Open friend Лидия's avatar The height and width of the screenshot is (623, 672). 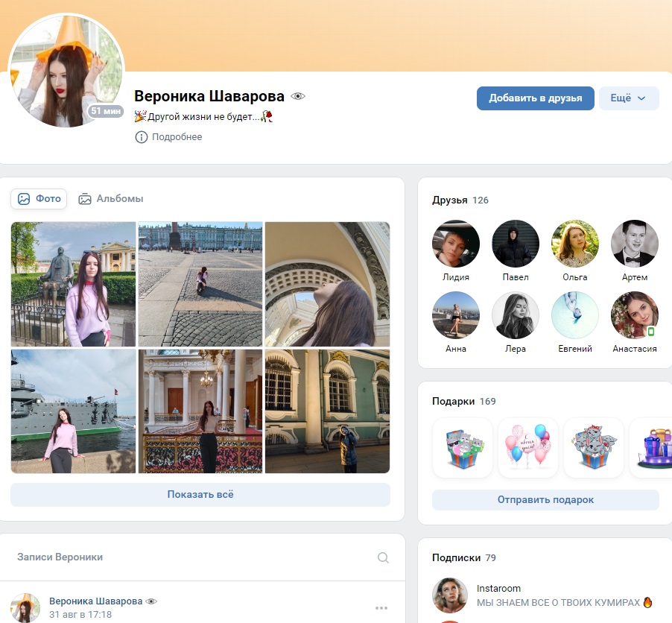pos(455,244)
